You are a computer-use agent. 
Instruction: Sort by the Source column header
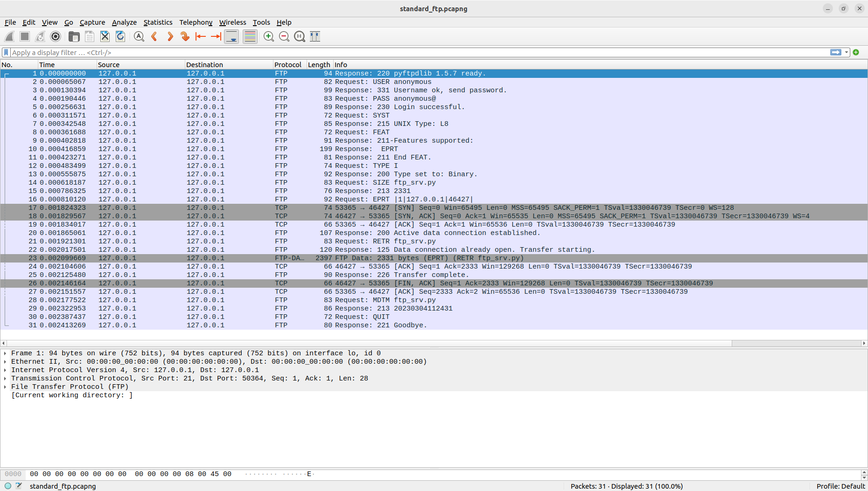click(x=140, y=65)
